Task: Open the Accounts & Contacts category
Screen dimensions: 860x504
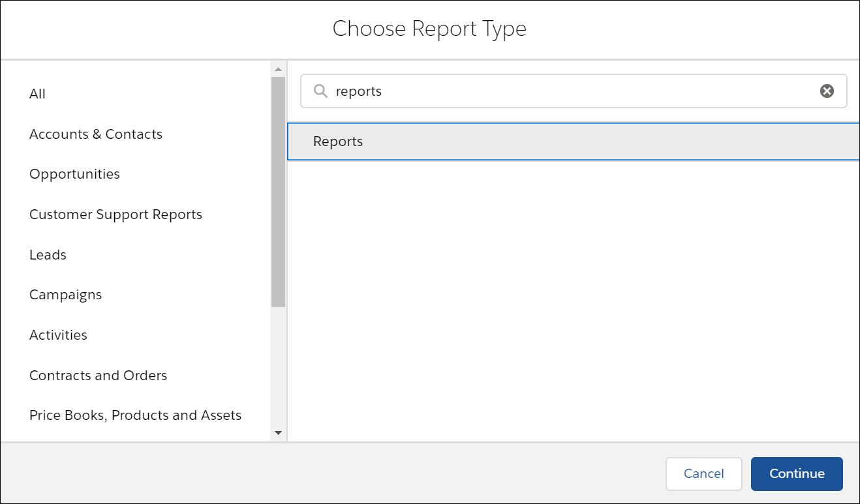Action: [x=95, y=134]
